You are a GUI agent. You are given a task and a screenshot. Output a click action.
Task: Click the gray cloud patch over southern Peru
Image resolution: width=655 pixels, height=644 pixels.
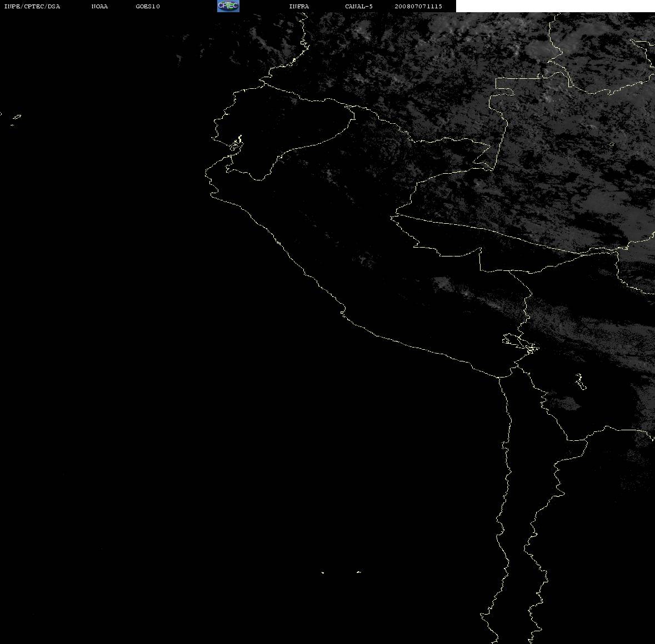(443, 284)
